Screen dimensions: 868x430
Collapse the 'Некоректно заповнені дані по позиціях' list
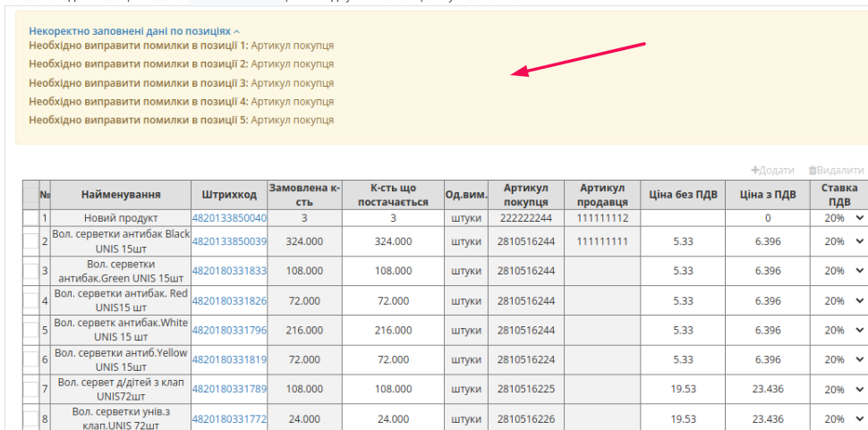[x=134, y=31]
